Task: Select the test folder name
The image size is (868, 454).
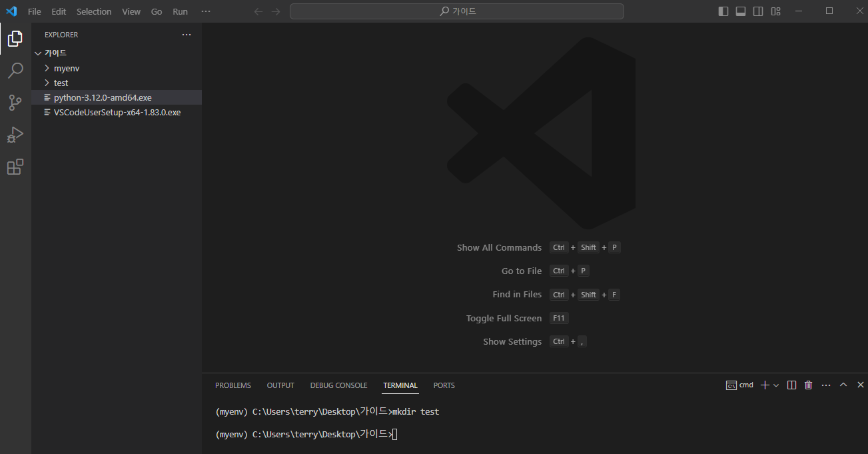Action: [61, 83]
